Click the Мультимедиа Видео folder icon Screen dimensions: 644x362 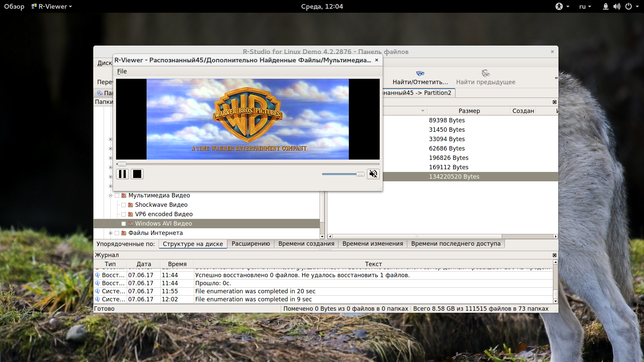[124, 195]
